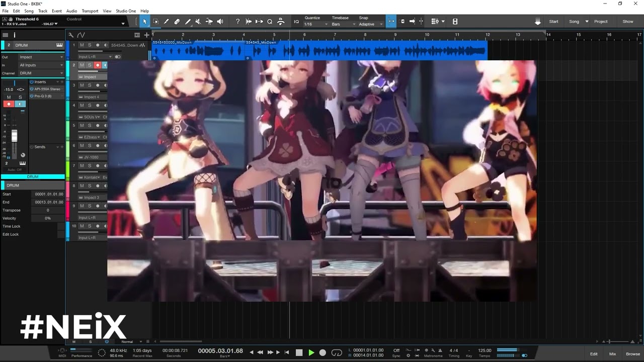Open the question mark help tool
644x362 pixels.
coord(238,22)
